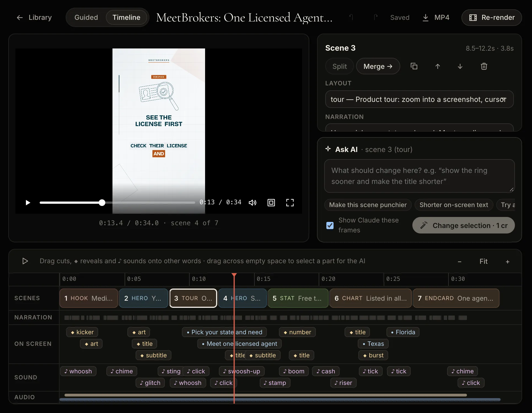Click the Split button
This screenshot has height=413, width=532.
[340, 66]
